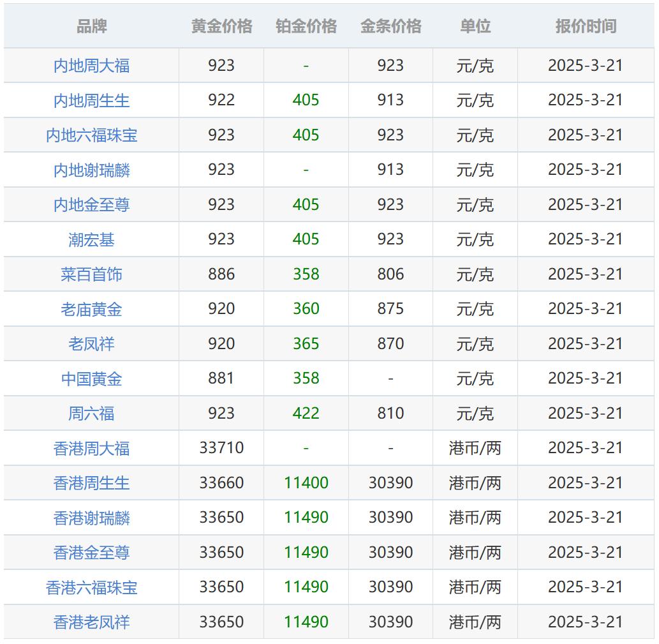Open the 老庙黄金 brand page

pos(91,309)
